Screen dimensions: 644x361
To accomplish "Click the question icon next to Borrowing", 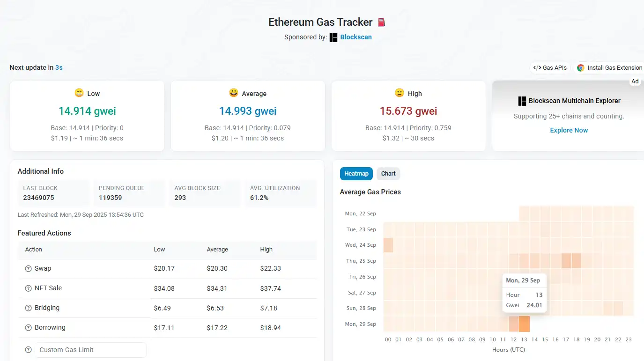I will 28,328.
